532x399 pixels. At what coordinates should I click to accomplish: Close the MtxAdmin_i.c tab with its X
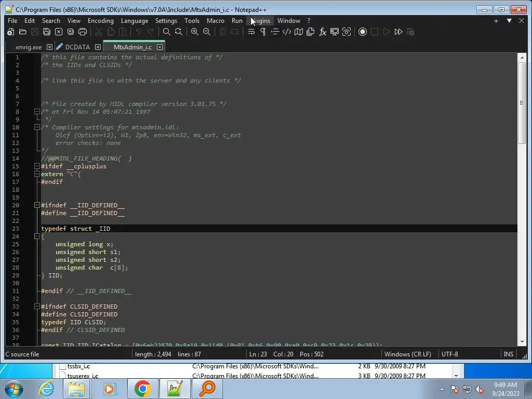[x=159, y=47]
